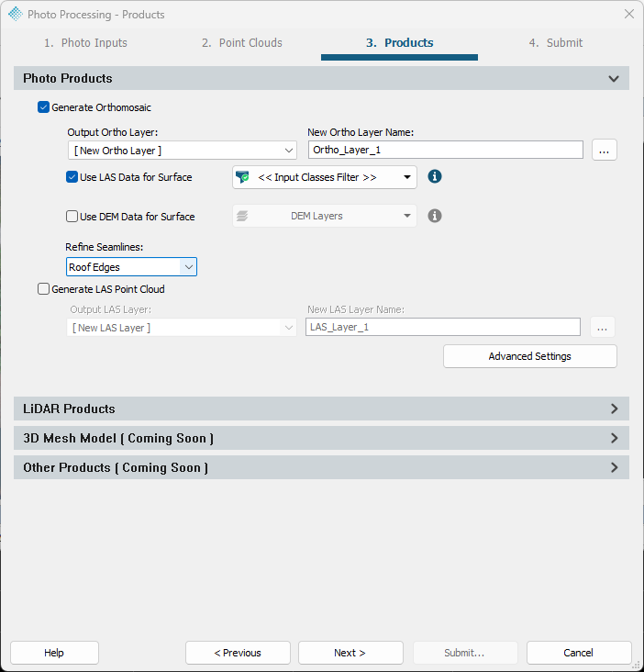This screenshot has height=672, width=644.
Task: Go back with the Previous button
Action: [x=238, y=653]
